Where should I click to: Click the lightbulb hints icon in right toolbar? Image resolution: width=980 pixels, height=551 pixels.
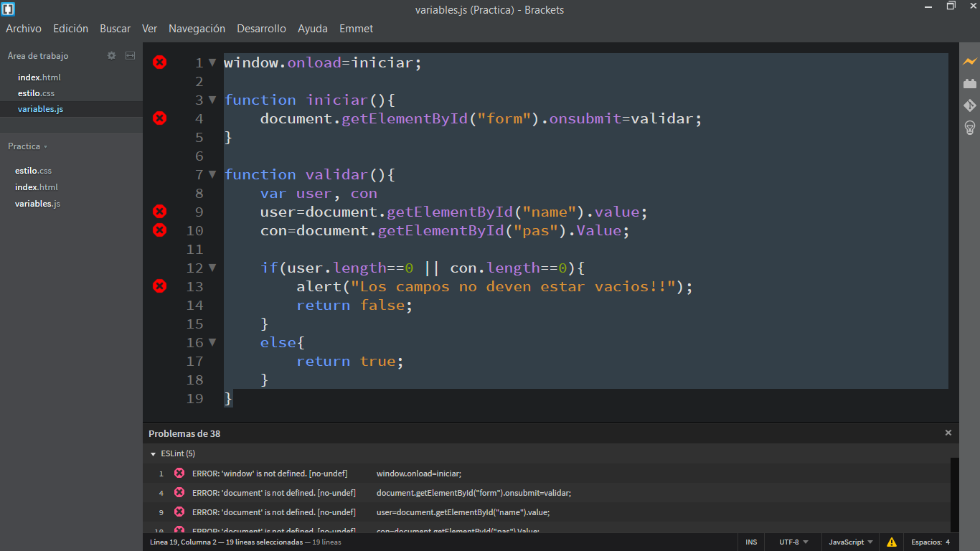pos(970,128)
